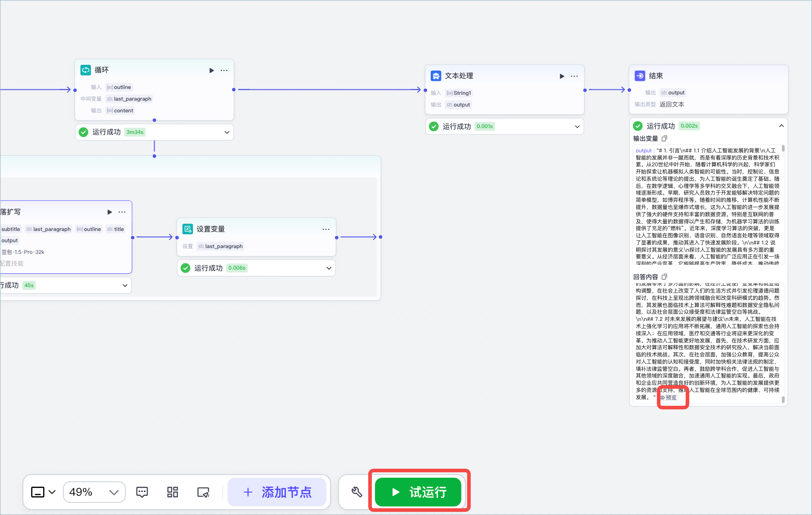Click the 输出变量 panel scrollbar
Screen dimensions: 812x515
click(x=783, y=149)
